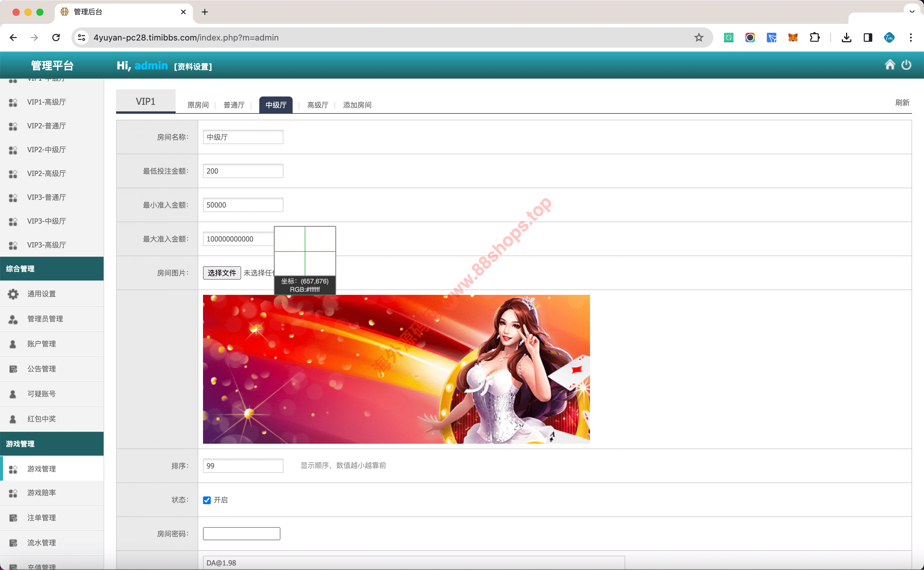Click the 管理员管理 sidebar icon

coord(13,319)
